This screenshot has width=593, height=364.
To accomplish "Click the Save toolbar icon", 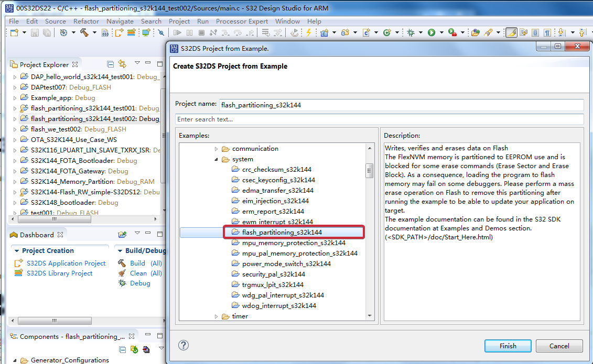I will pyautogui.click(x=35, y=33).
